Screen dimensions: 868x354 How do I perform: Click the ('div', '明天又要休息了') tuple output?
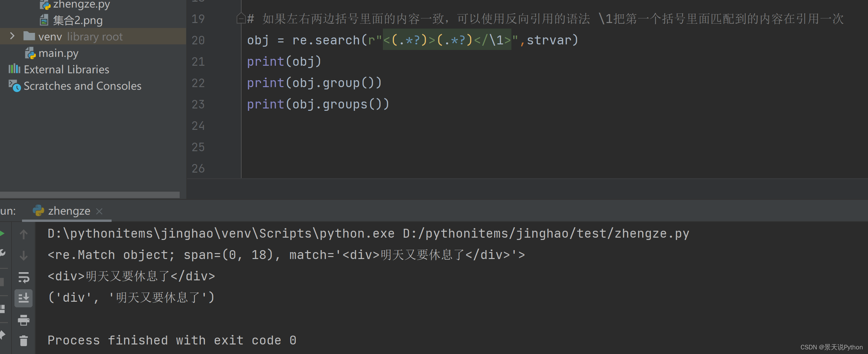[131, 298]
